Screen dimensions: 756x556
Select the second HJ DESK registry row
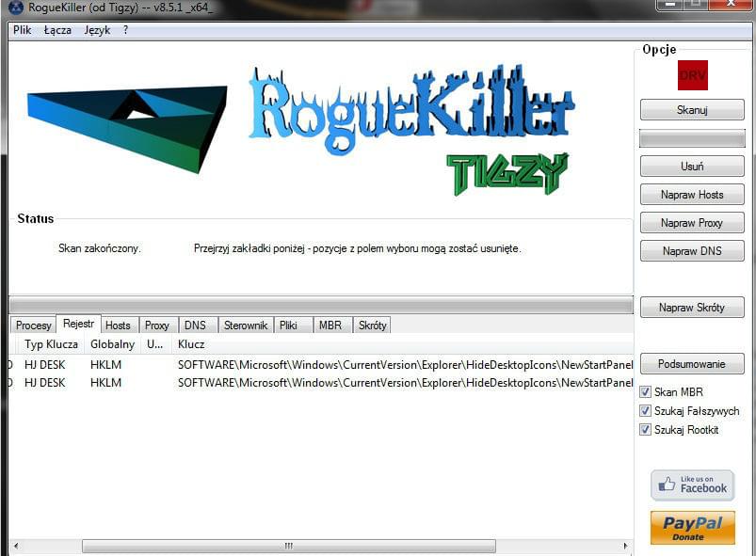(x=321, y=383)
